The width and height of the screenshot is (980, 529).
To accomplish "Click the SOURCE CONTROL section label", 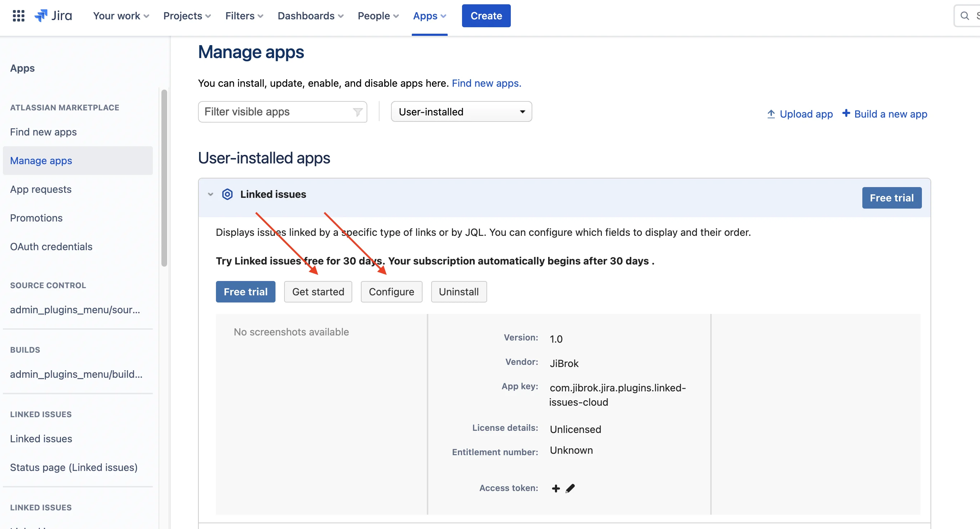I will 48,285.
